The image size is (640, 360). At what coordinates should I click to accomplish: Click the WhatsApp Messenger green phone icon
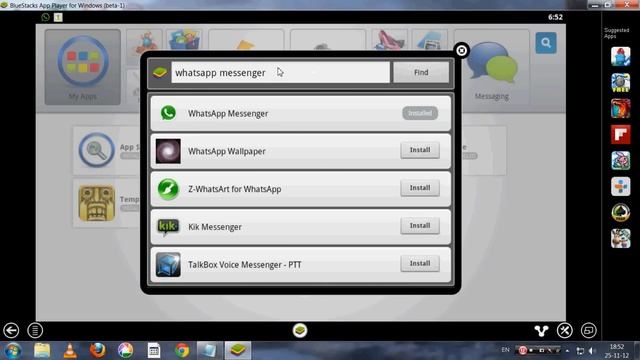pyautogui.click(x=168, y=113)
